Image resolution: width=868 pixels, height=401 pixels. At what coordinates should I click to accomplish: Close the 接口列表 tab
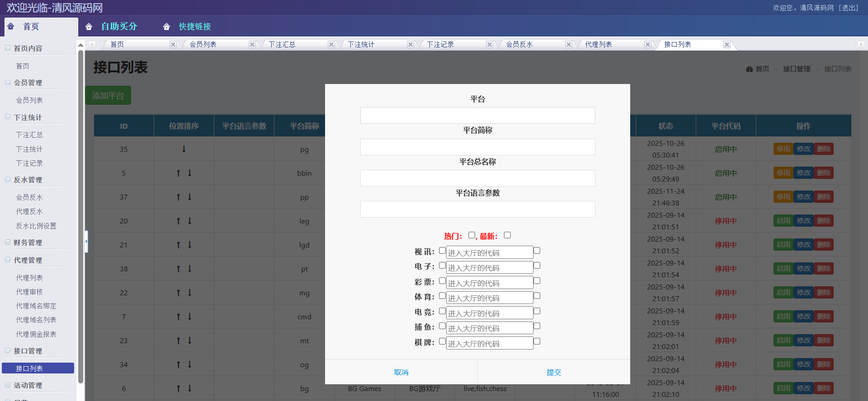(727, 44)
